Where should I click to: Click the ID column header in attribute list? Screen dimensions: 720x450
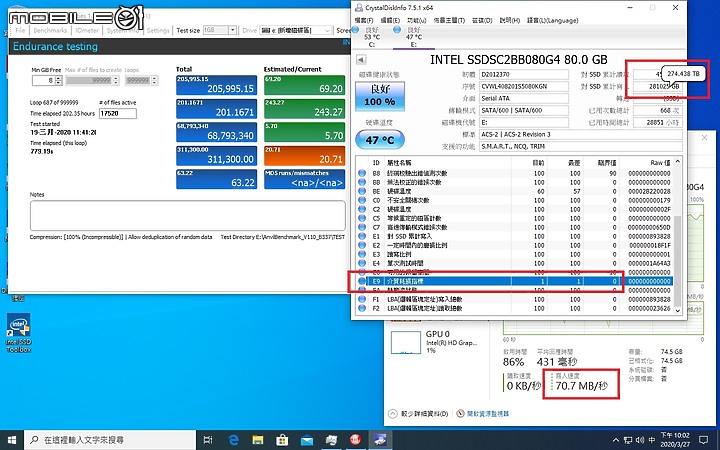pyautogui.click(x=376, y=163)
